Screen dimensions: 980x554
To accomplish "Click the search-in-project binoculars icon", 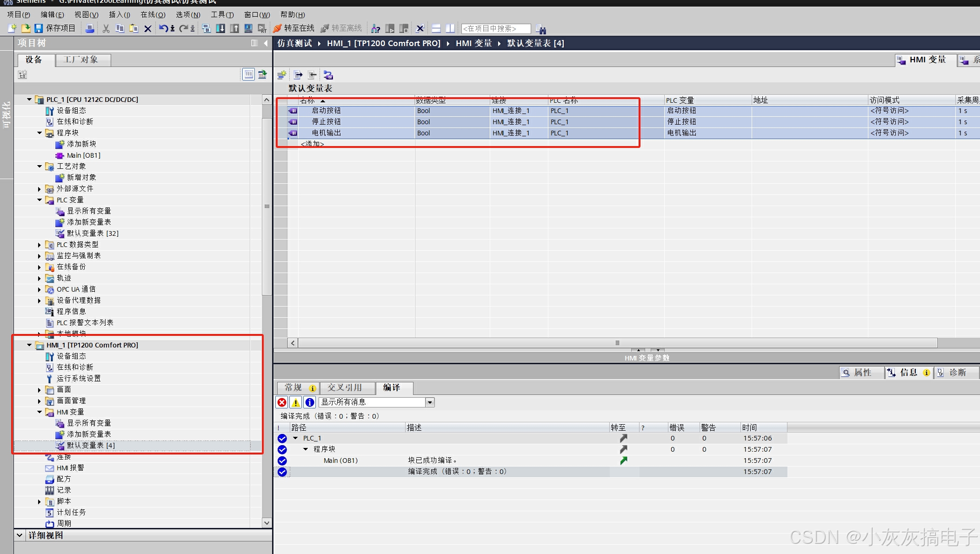I will coord(540,29).
